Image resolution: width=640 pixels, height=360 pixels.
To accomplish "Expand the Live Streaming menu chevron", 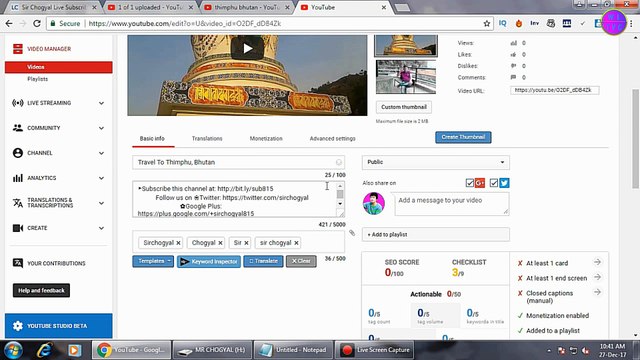I will point(101,103).
